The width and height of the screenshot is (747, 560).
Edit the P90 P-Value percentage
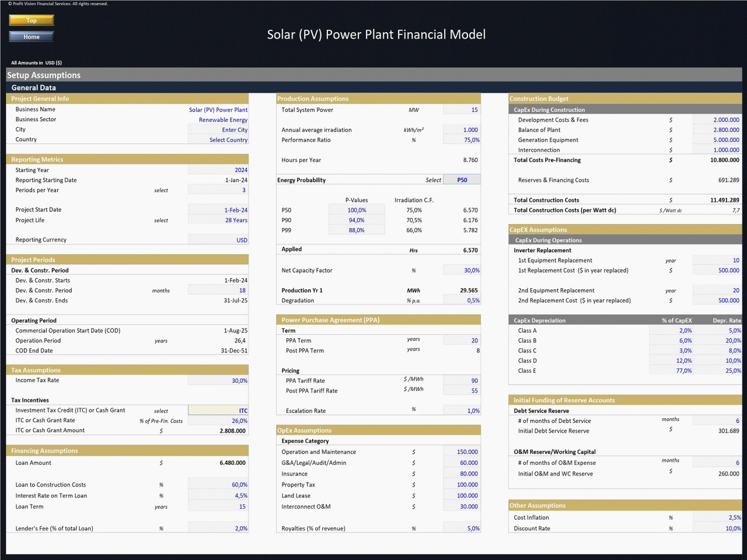[x=357, y=220]
